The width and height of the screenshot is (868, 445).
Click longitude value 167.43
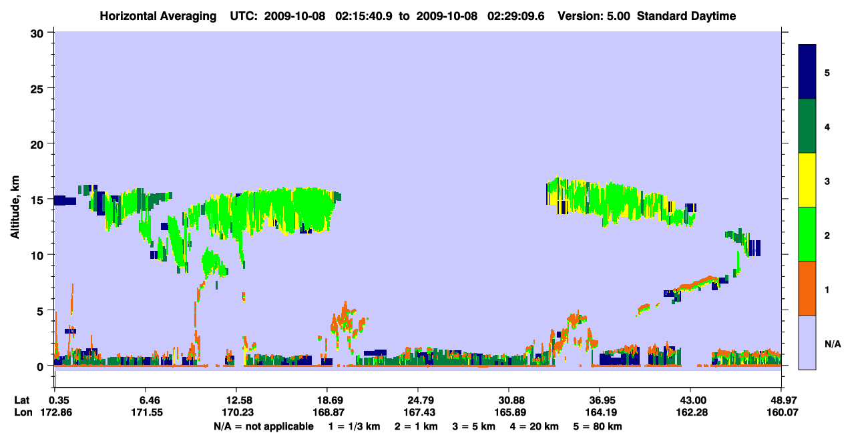click(418, 413)
